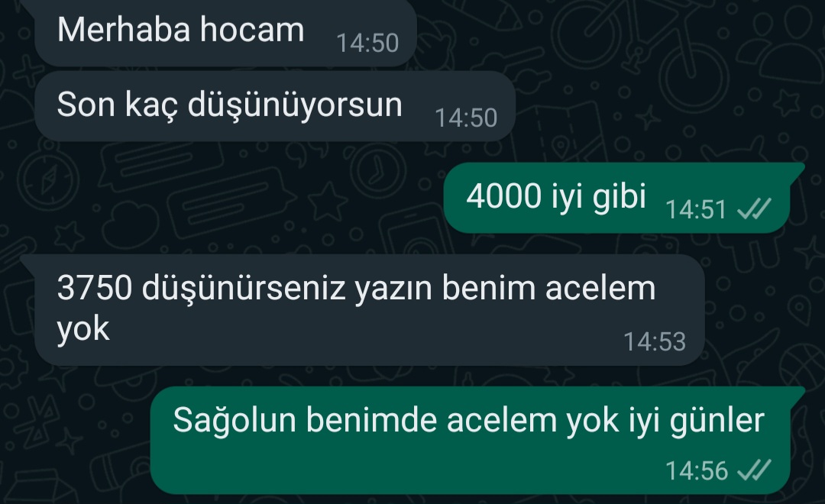Click the word "yok" on the second line
Viewport: 825px width, 504px height.
coord(83,329)
